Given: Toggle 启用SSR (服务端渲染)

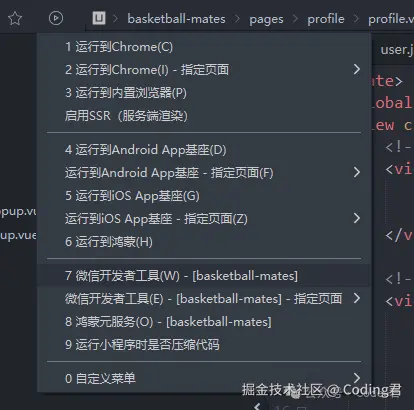Looking at the screenshot, I should (204, 116).
